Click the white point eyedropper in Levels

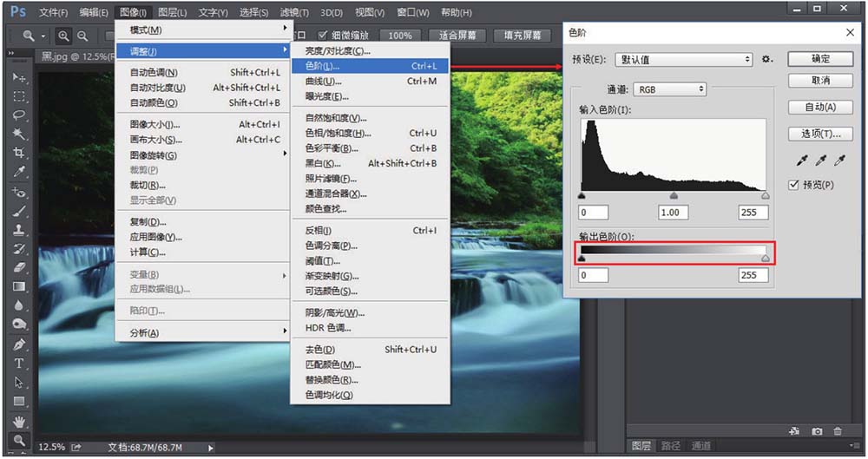pos(839,161)
